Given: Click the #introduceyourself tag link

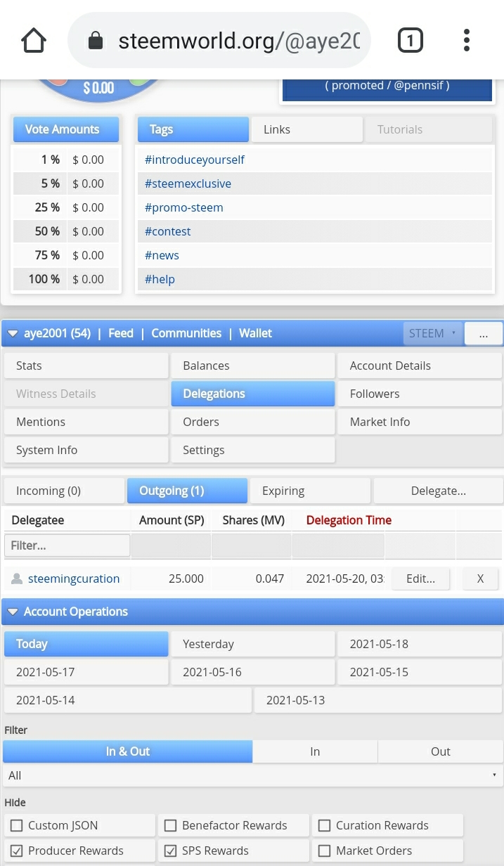Looking at the screenshot, I should pos(195,160).
